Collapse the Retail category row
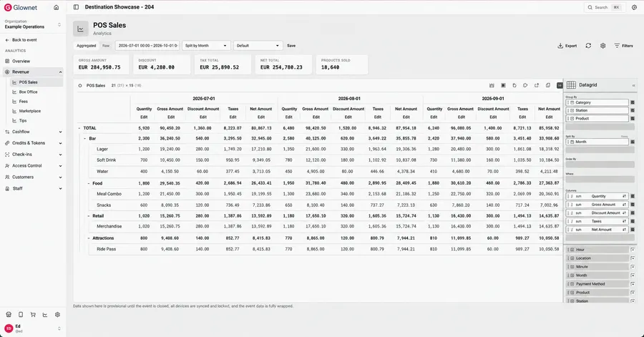The height and width of the screenshot is (337, 644). pos(88,216)
